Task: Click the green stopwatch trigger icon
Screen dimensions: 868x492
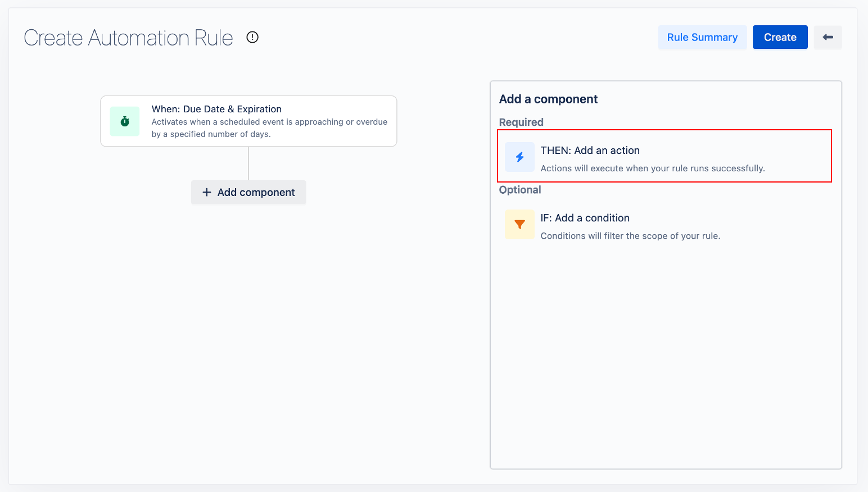Action: click(125, 121)
